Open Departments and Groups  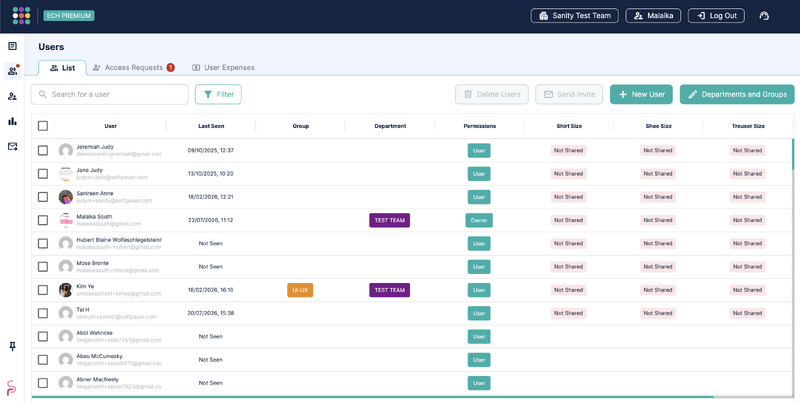[737, 94]
